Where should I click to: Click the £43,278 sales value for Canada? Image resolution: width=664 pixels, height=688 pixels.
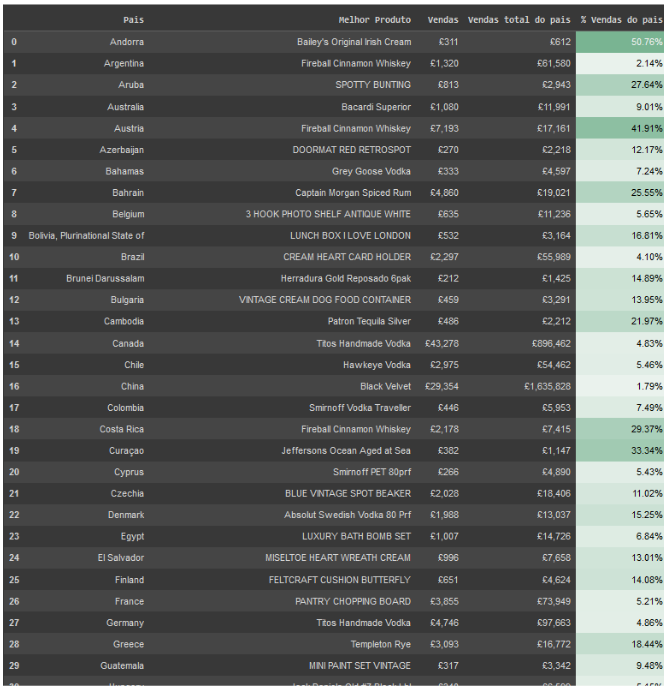pos(442,343)
